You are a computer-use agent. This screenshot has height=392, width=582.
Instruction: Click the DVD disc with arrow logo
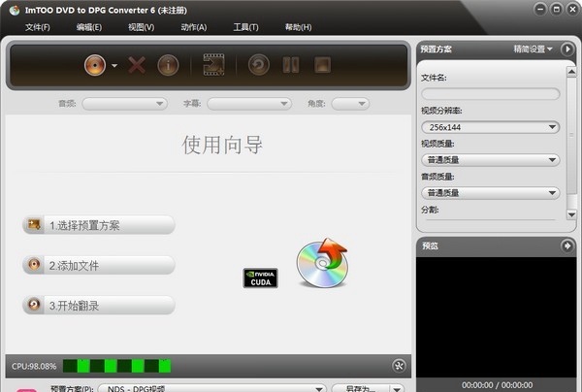click(x=322, y=263)
